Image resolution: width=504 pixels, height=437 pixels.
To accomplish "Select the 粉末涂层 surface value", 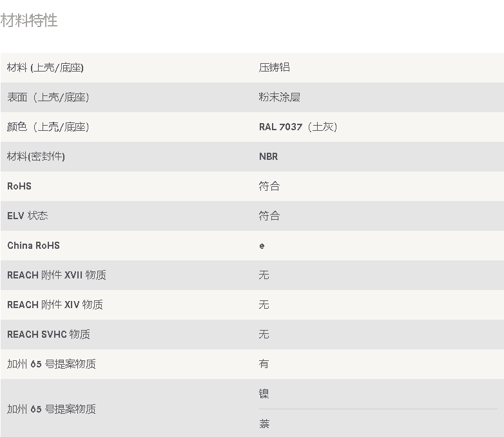I will pyautogui.click(x=279, y=97).
